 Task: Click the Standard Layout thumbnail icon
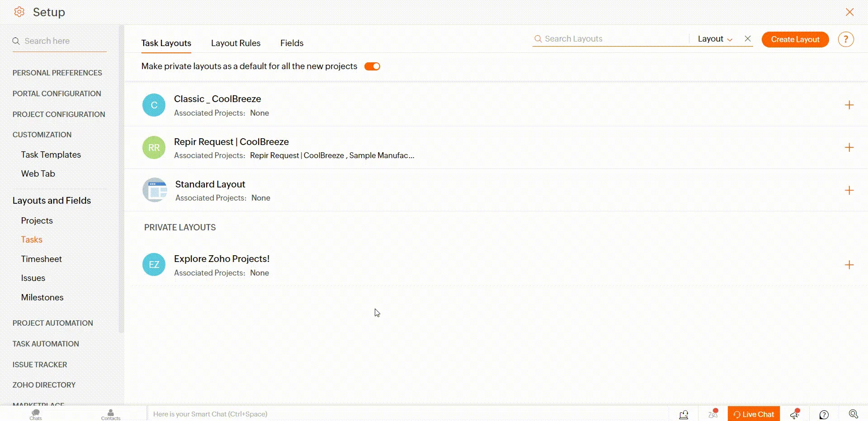coord(155,190)
